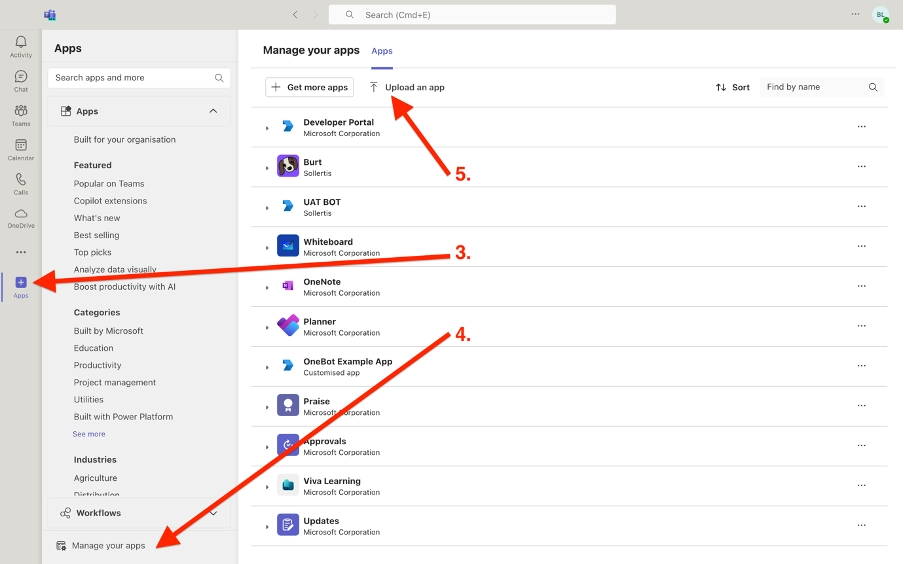Open Popular on Teams category
The image size is (904, 564).
coord(109,183)
